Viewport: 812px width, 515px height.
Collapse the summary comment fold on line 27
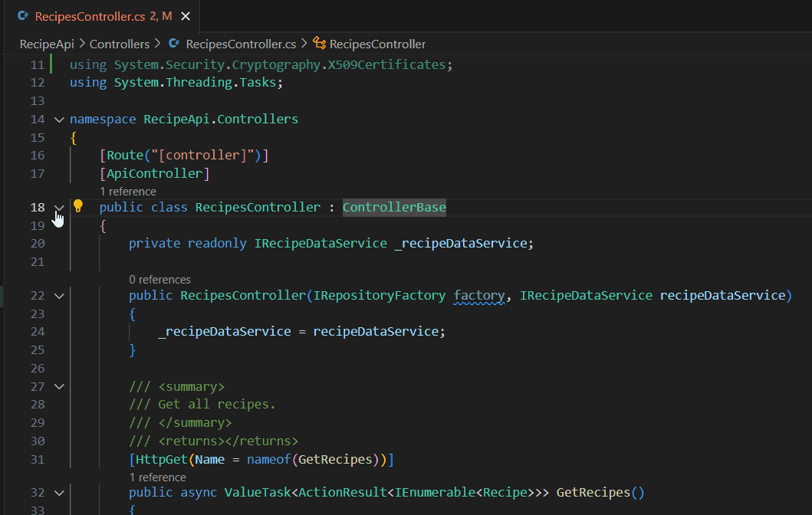click(x=59, y=386)
